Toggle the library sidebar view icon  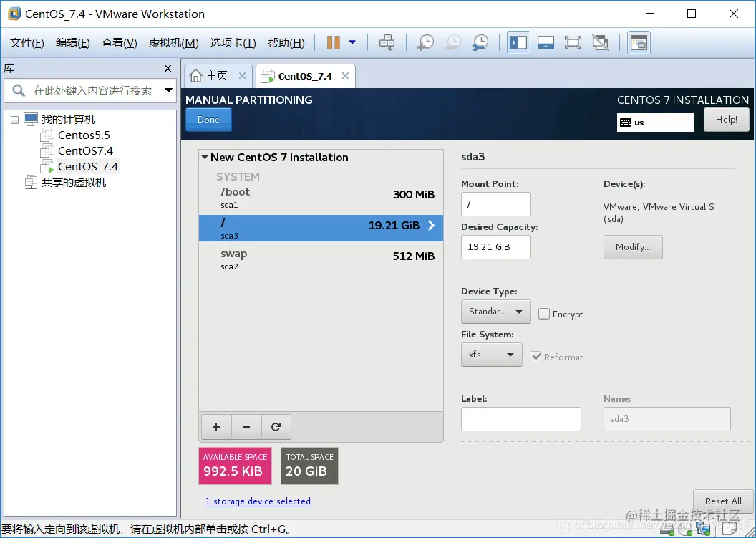click(x=519, y=42)
